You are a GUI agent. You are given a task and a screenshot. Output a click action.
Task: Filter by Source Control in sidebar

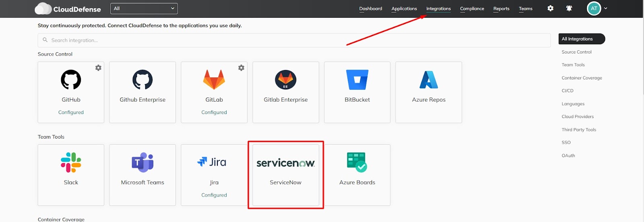tap(576, 52)
